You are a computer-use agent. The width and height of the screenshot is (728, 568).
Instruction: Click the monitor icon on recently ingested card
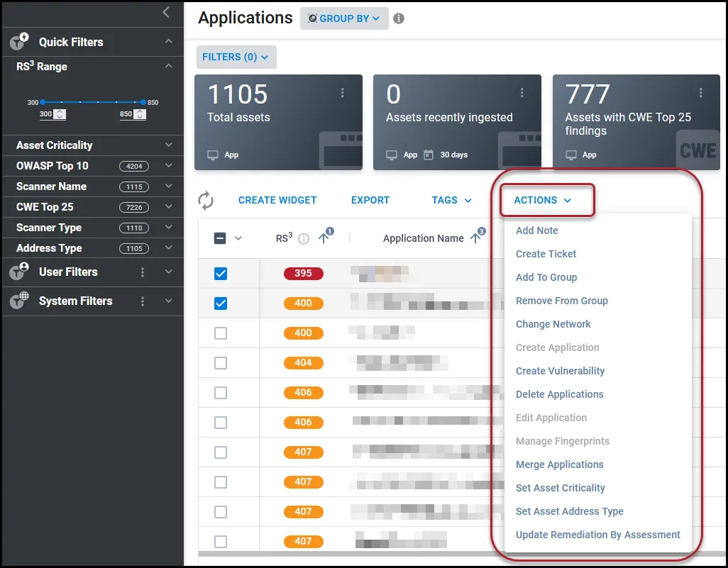pos(392,155)
